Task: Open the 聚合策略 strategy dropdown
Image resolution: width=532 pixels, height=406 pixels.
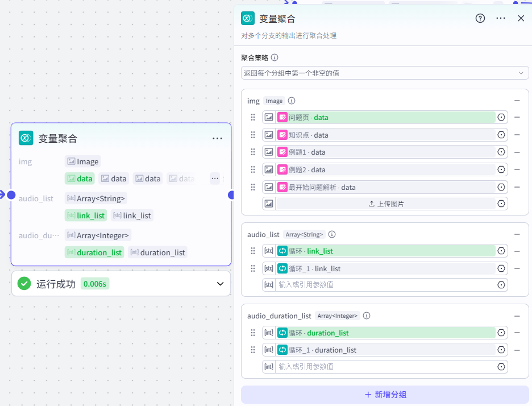Action: [385, 73]
